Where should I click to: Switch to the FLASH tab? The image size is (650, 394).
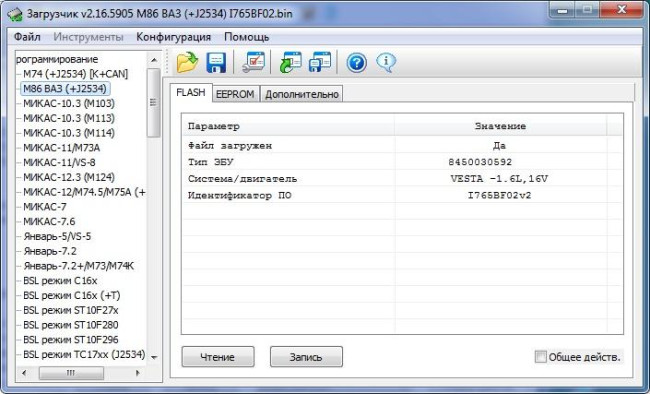click(x=191, y=92)
